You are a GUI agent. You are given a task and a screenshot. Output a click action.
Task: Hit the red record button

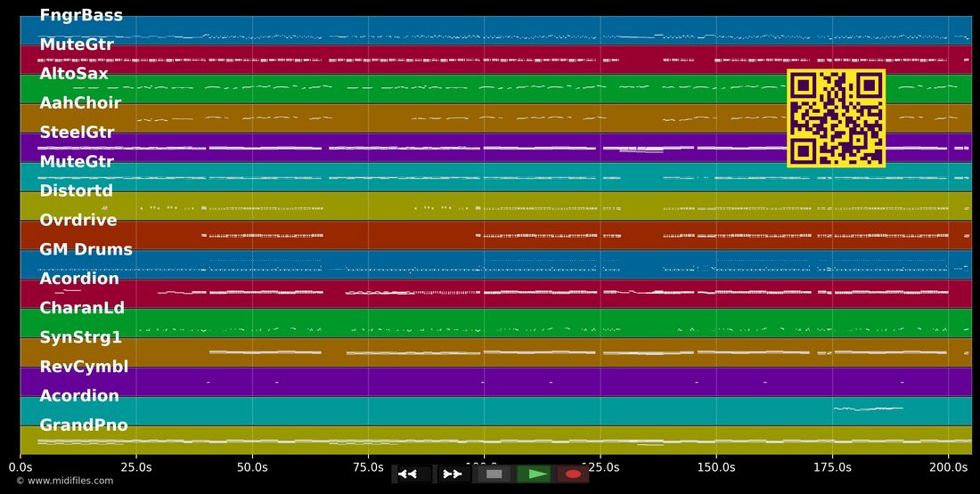[x=573, y=474]
